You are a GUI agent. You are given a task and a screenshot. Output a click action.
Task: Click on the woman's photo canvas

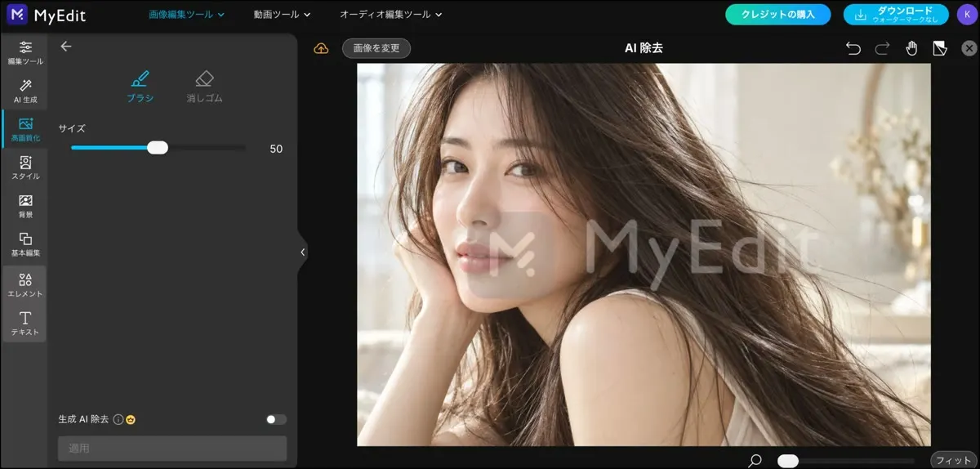coord(644,255)
